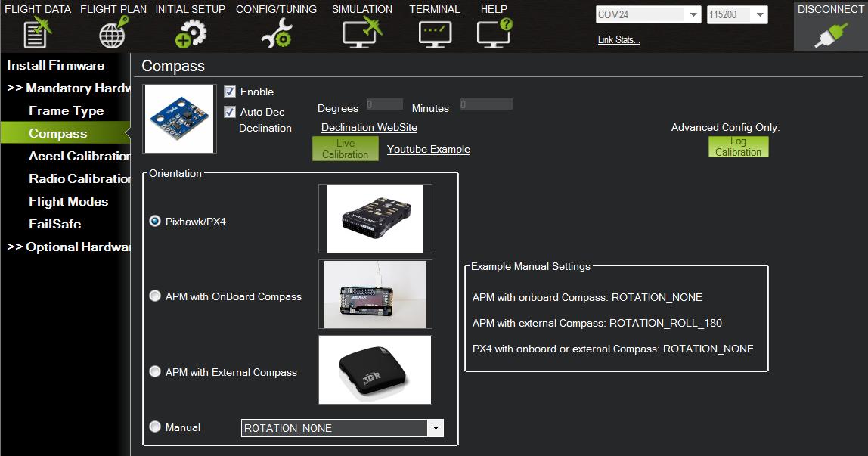Open the Simulation monitor icon
The image size is (868, 456).
point(361,33)
